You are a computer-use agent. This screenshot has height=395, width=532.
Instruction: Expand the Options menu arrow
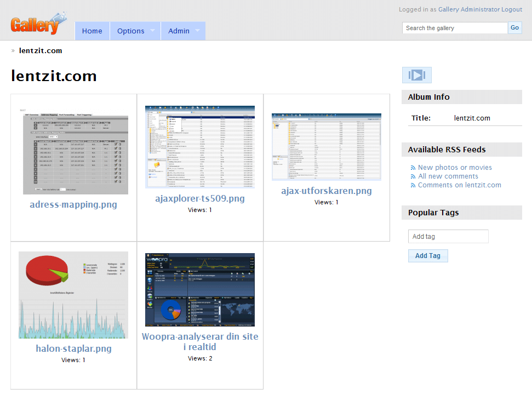[x=152, y=31]
